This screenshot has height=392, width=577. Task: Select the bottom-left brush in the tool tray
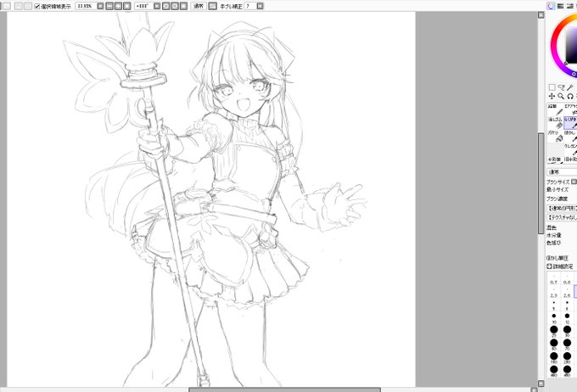(x=556, y=160)
